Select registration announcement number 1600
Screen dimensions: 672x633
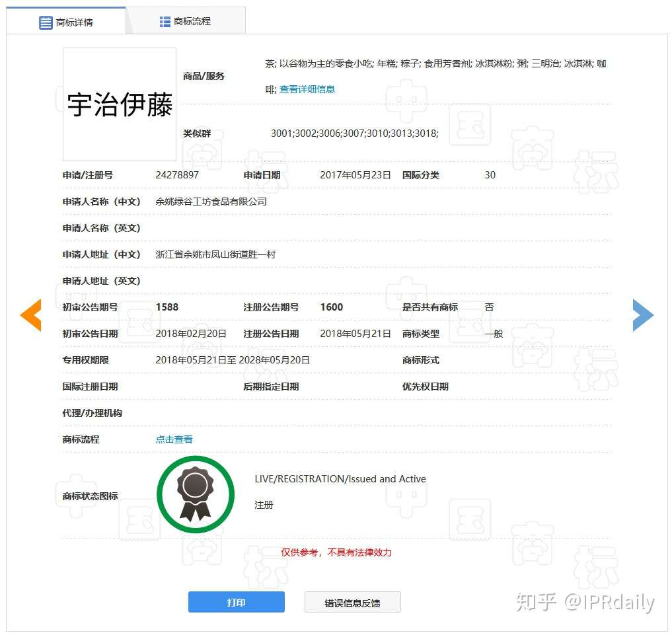point(332,307)
